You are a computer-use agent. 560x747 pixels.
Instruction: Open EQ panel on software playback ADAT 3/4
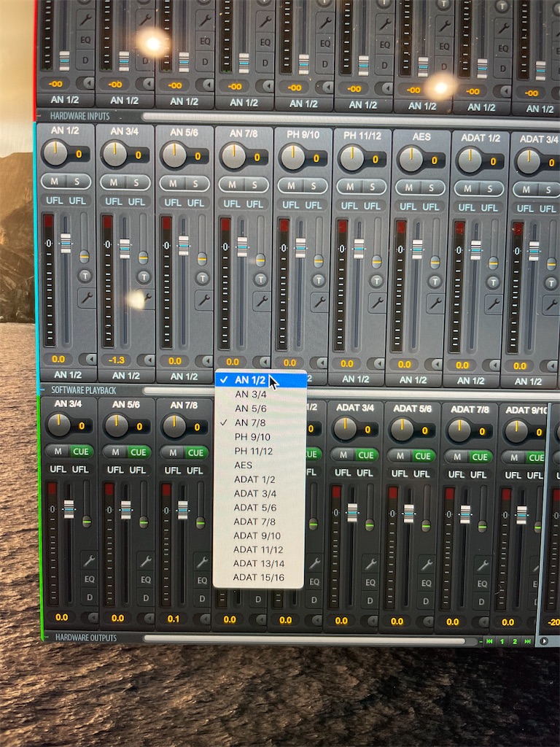370,583
